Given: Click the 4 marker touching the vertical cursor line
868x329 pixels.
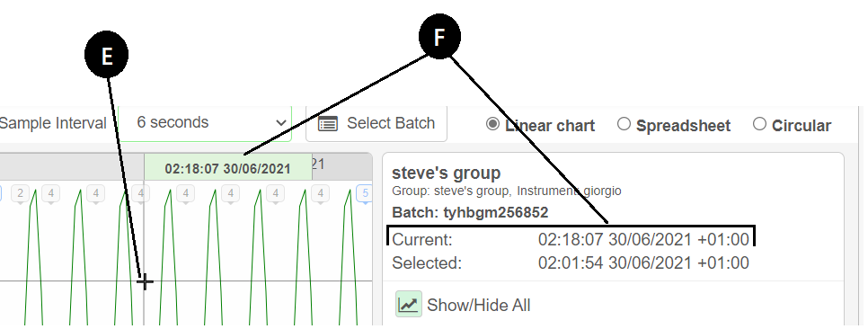Looking at the screenshot, I should tap(140, 194).
